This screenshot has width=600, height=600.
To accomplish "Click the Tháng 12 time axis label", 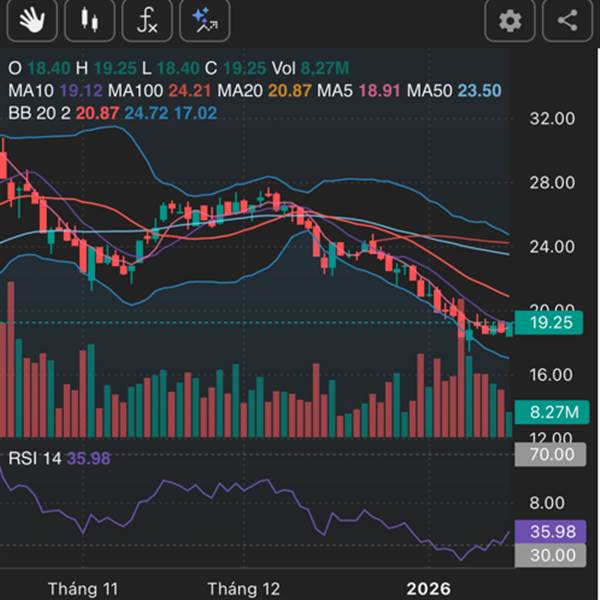I will 244,589.
